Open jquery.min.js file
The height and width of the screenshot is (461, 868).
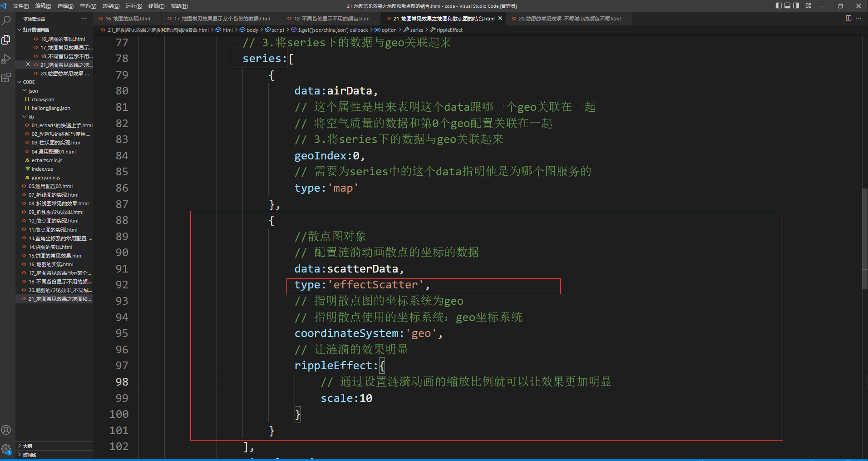pyautogui.click(x=46, y=178)
